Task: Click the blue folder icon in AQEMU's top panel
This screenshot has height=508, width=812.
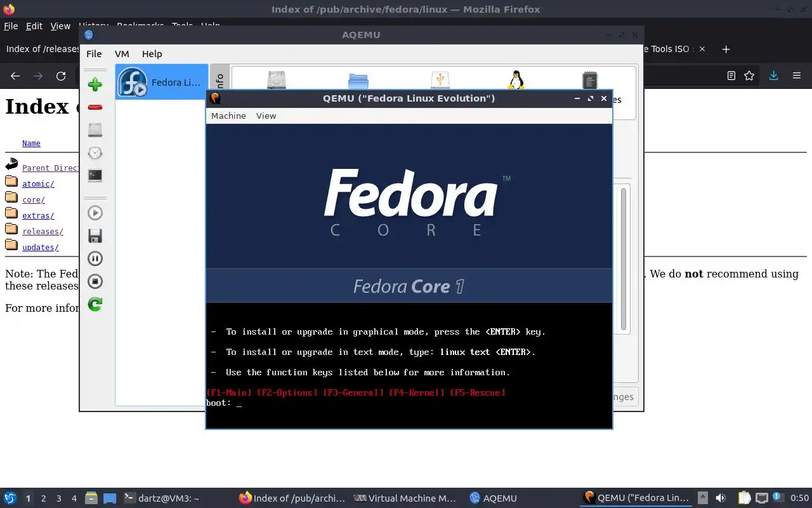Action: pos(358,80)
